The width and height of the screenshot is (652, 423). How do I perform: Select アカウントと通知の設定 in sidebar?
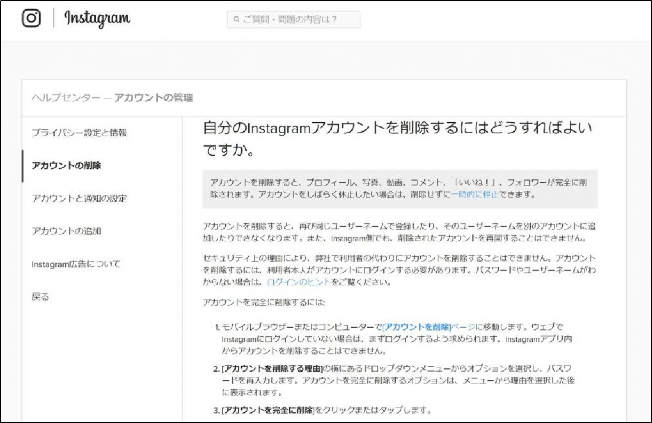[79, 198]
